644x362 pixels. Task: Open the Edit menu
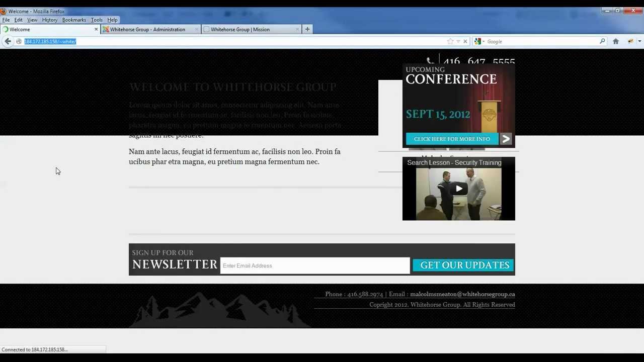[18, 20]
